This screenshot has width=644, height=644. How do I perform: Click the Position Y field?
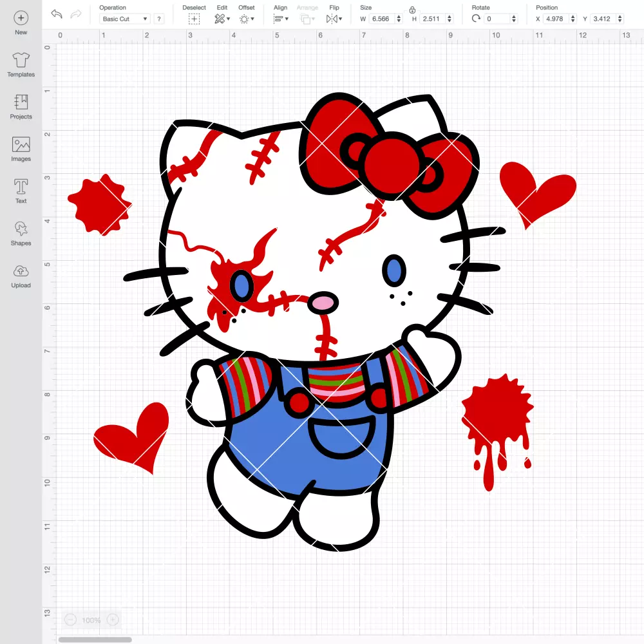tap(603, 19)
